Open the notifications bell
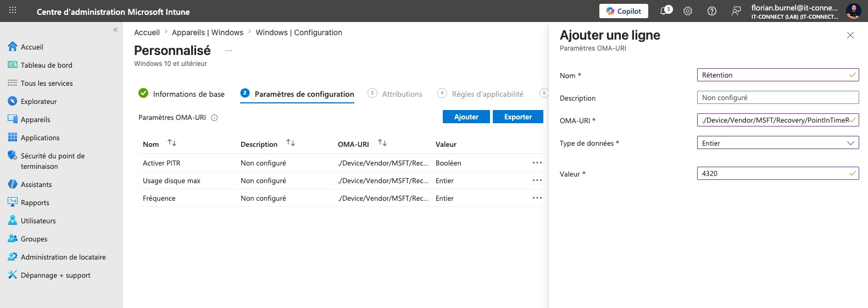The width and height of the screenshot is (868, 308). pyautogui.click(x=664, y=11)
